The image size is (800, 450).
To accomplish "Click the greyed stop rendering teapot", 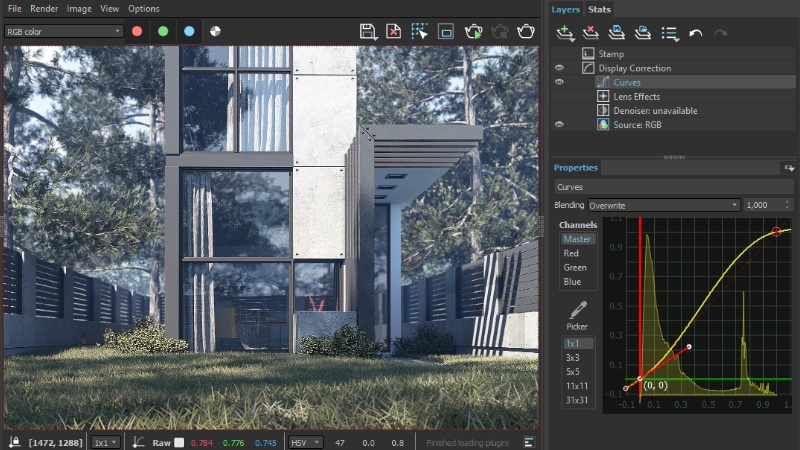I will 499,32.
